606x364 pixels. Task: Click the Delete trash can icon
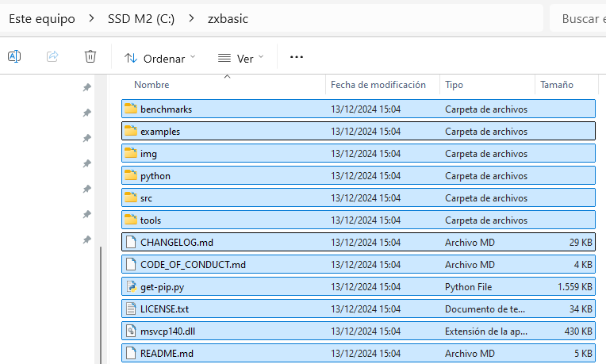[x=90, y=56]
